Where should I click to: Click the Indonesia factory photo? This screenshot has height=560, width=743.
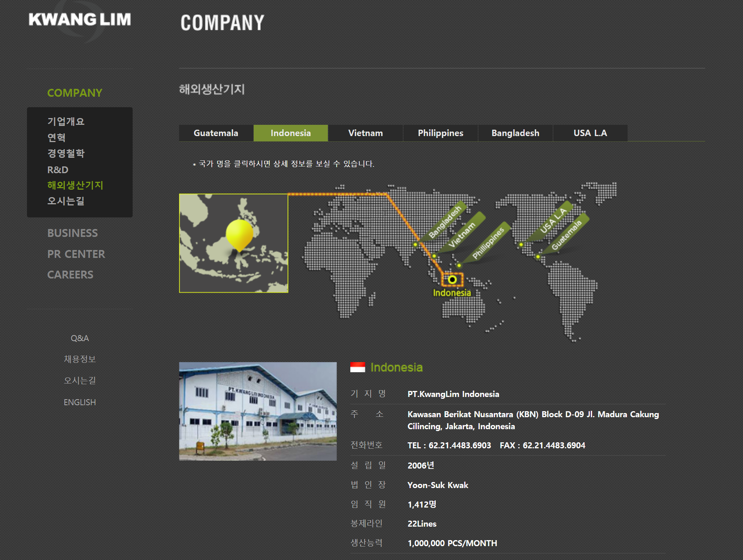click(258, 411)
